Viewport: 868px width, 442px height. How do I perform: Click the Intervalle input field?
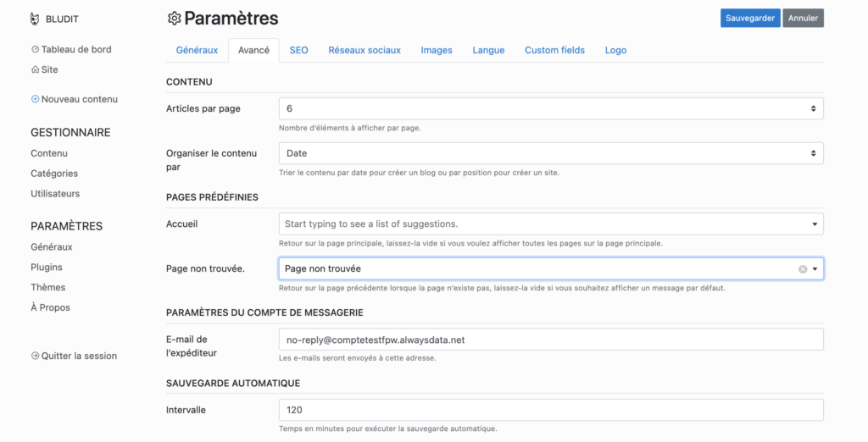[551, 410]
